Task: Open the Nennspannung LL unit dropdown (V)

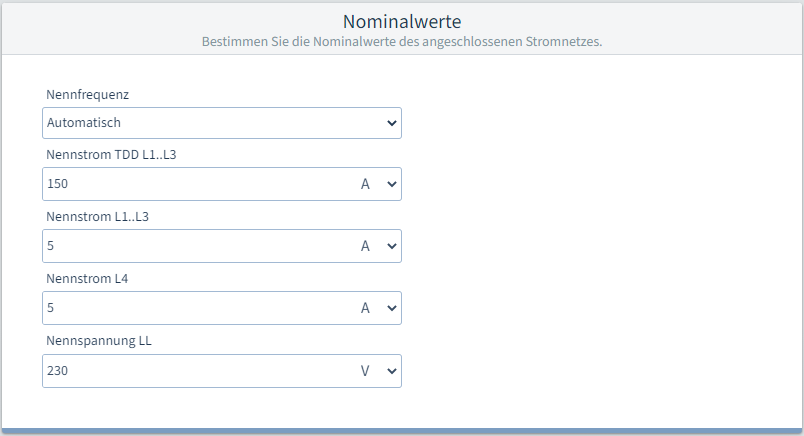Action: point(376,370)
